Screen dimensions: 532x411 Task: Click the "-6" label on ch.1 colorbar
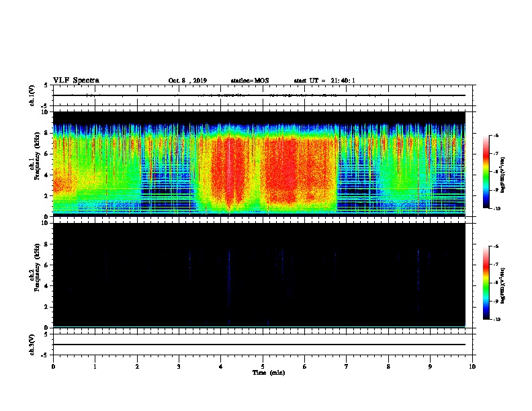[x=496, y=135]
